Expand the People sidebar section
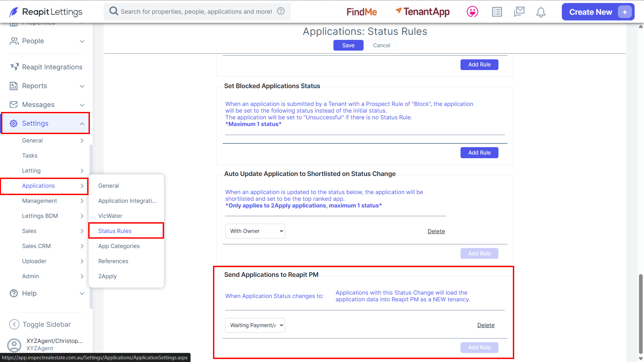The image size is (644, 362). [x=82, y=41]
